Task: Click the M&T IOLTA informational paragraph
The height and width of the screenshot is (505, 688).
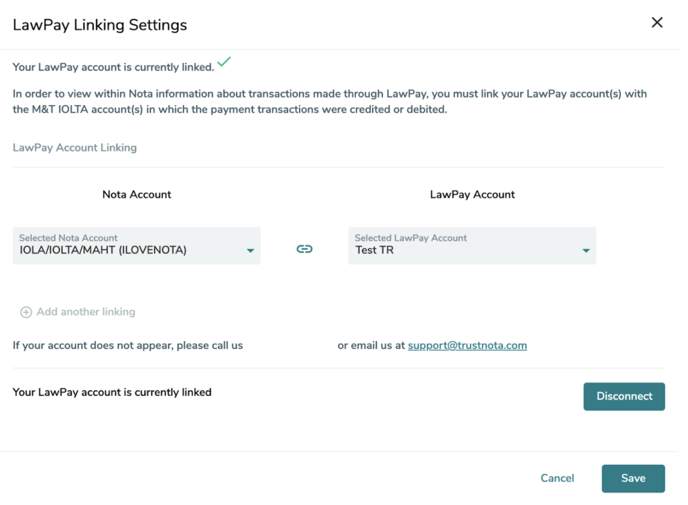Action: coord(330,102)
